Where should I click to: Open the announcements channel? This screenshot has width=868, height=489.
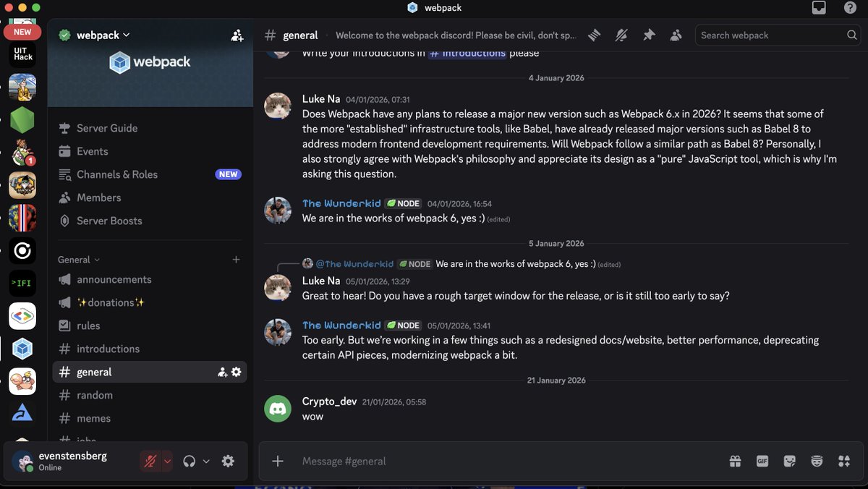click(150, 279)
